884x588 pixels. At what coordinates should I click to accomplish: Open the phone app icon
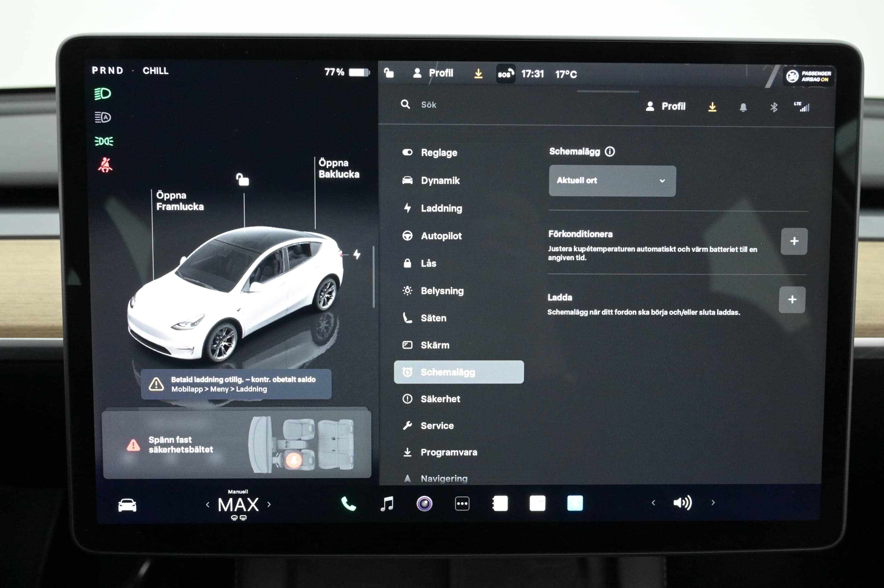348,503
